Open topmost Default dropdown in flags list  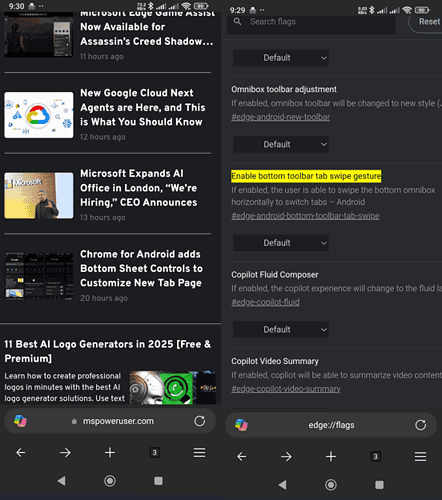(281, 58)
